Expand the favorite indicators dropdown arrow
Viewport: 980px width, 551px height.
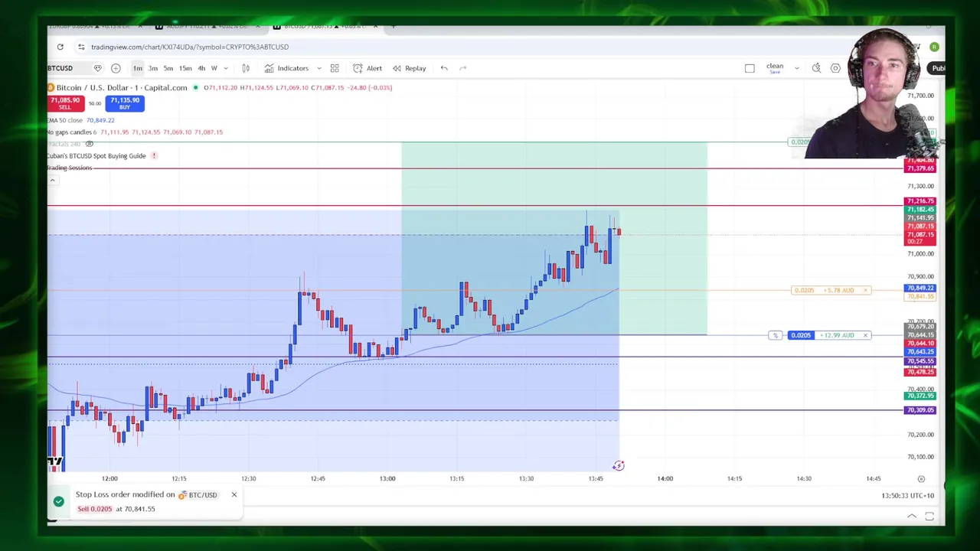(319, 68)
